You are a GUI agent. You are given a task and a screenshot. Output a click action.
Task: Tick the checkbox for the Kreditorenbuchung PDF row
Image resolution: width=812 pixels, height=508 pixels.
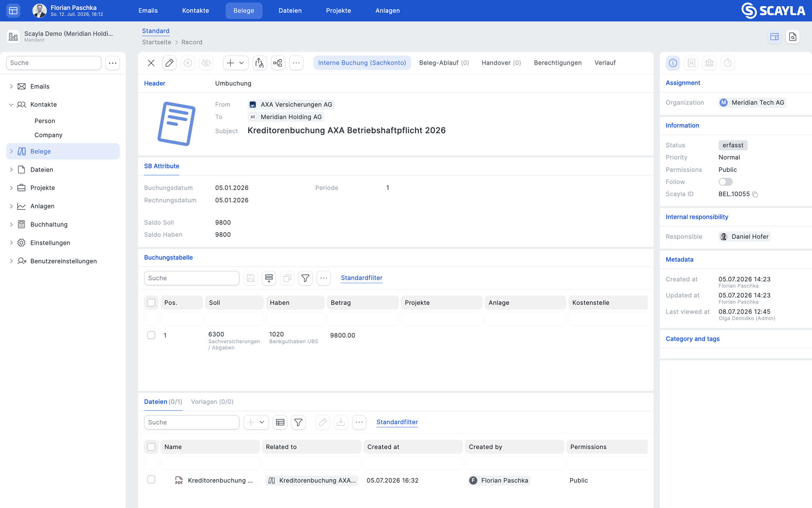[x=151, y=480]
